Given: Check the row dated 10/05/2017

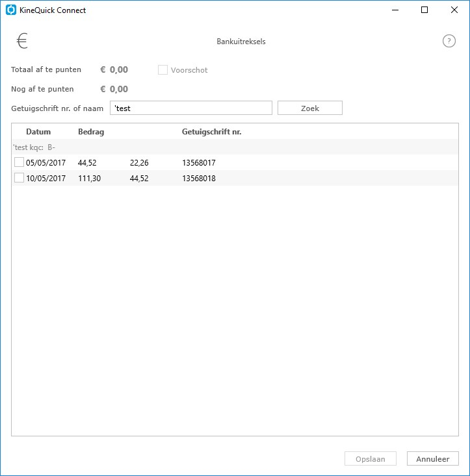Looking at the screenshot, I should [19, 178].
